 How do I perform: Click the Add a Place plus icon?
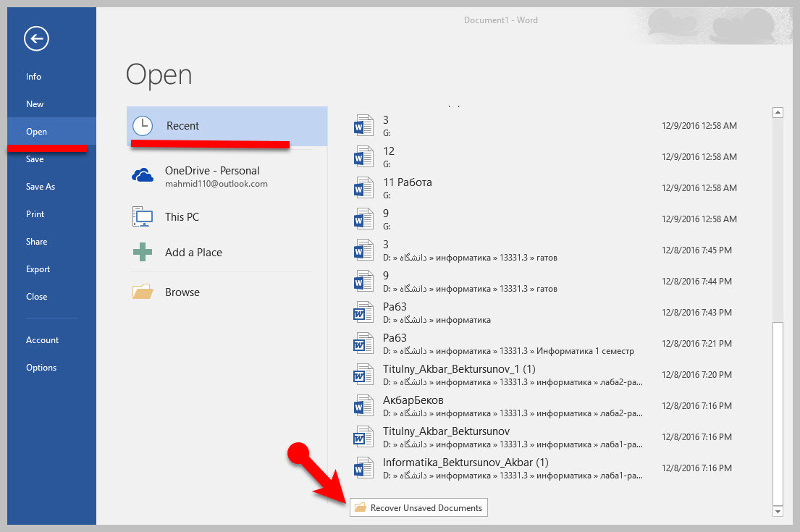click(x=143, y=252)
